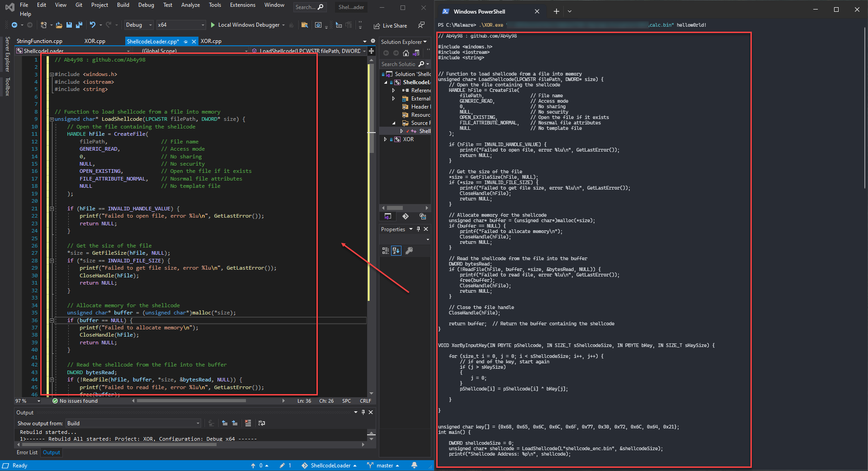Image resolution: width=868 pixels, height=471 pixels.
Task: Close the ShellcodeLoader.cpp tab
Action: tap(194, 41)
